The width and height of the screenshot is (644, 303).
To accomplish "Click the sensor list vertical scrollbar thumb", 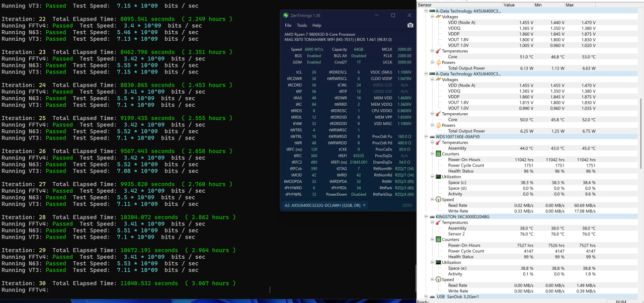I will pos(641,133).
